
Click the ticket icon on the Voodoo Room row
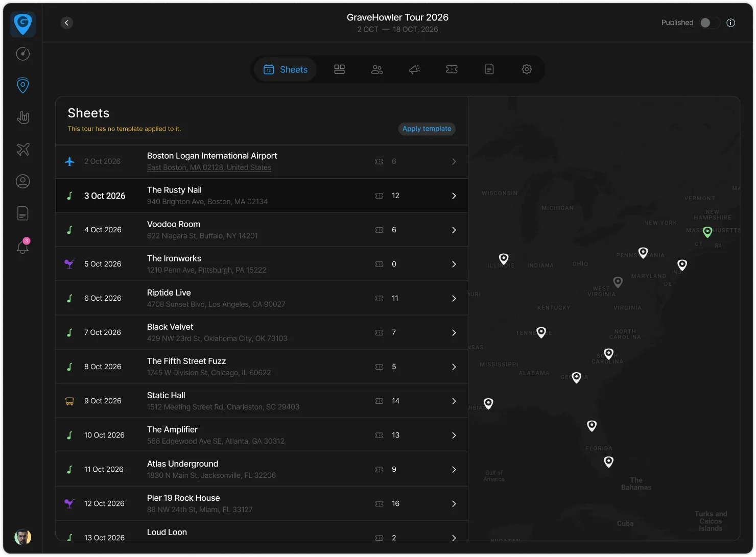pos(379,230)
